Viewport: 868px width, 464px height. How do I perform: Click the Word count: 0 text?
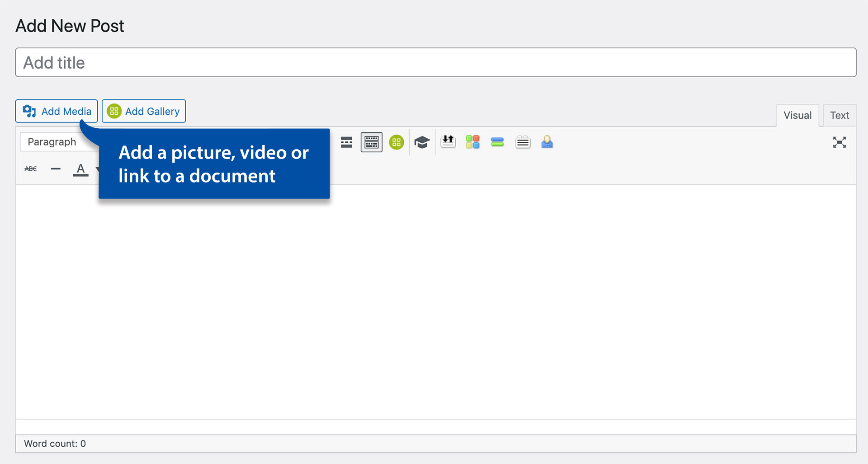[55, 444]
